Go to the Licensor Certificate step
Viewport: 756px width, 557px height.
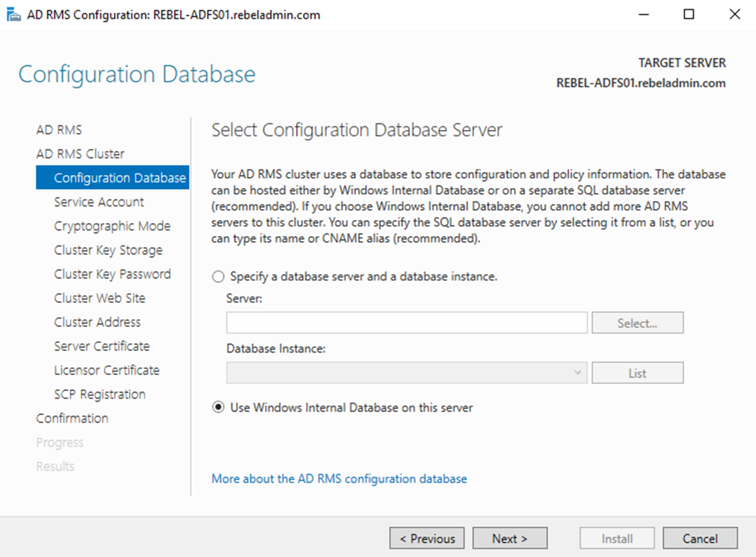coord(107,370)
